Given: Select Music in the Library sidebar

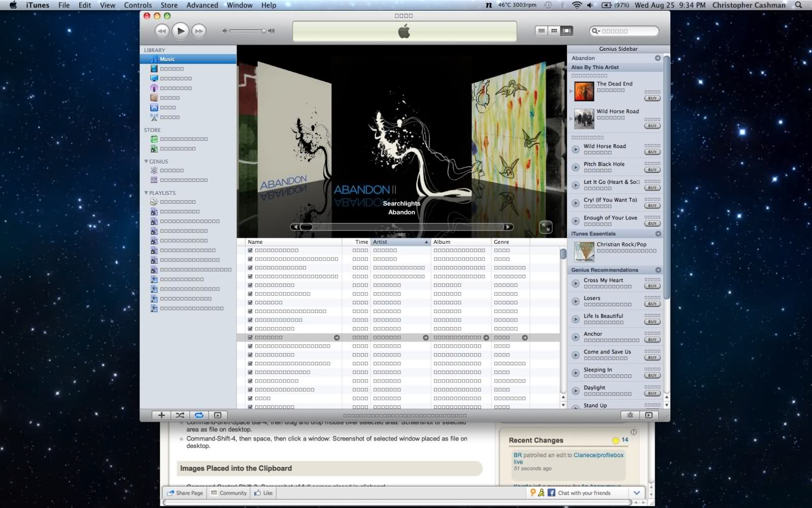Looking at the screenshot, I should pos(188,59).
